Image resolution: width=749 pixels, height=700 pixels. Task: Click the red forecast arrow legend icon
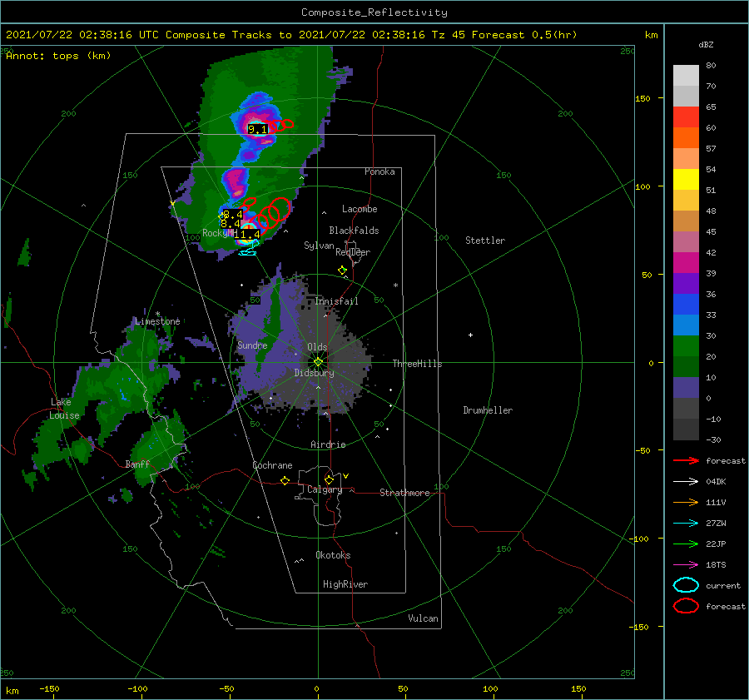click(686, 460)
